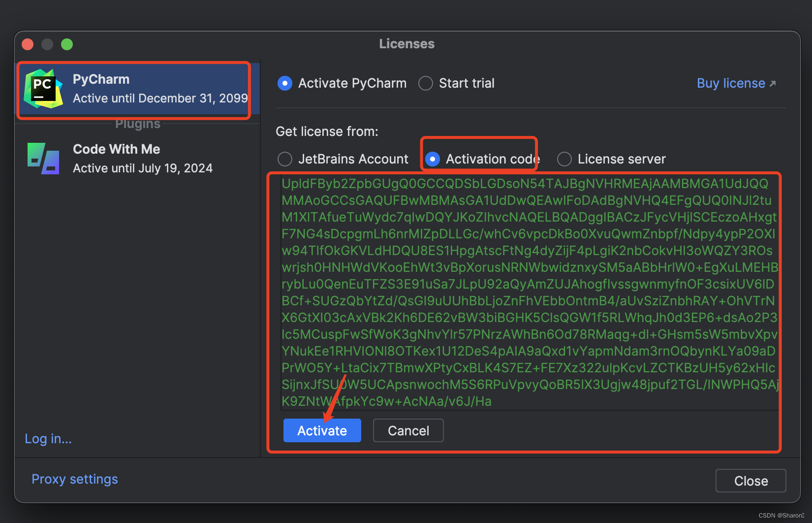812x523 pixels.
Task: Click the green zoom window button
Action: 67,44
